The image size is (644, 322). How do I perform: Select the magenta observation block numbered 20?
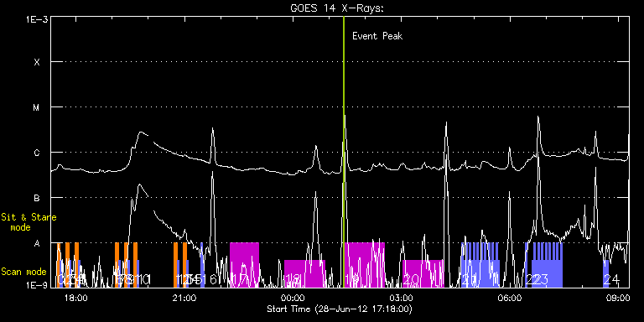(x=423, y=273)
